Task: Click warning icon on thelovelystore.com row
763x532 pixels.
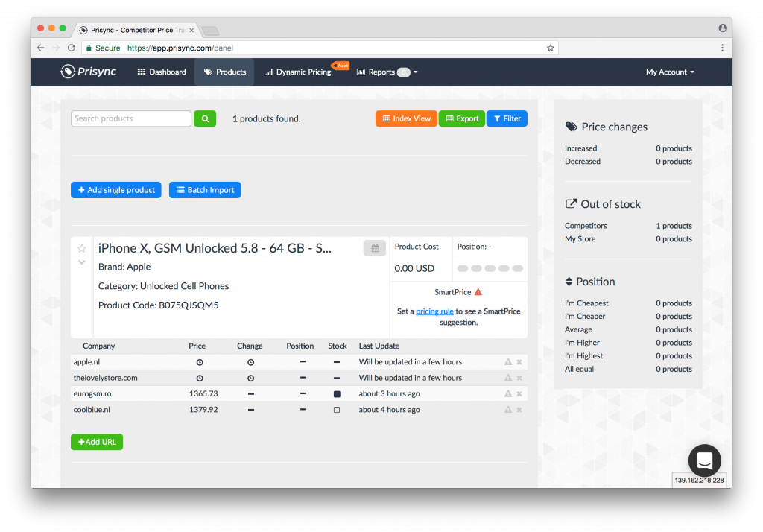Action: tap(508, 378)
